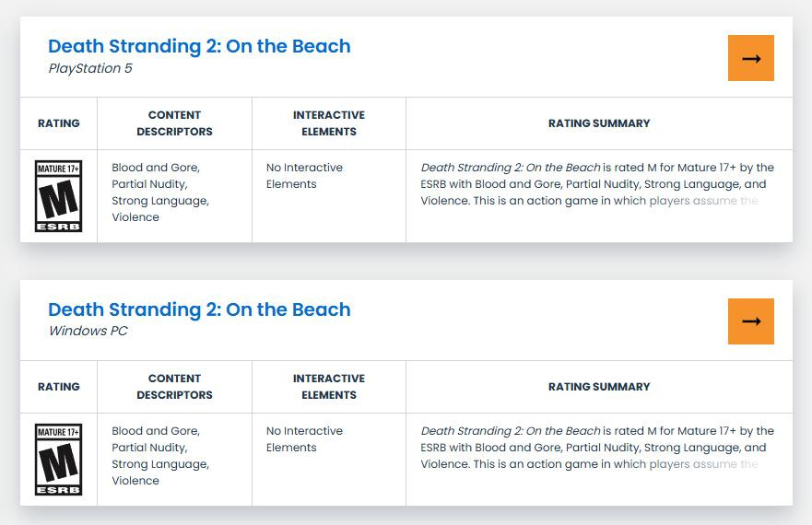Click the Windows PC content descriptors list text
The height and width of the screenshot is (525, 812).
pyautogui.click(x=160, y=456)
